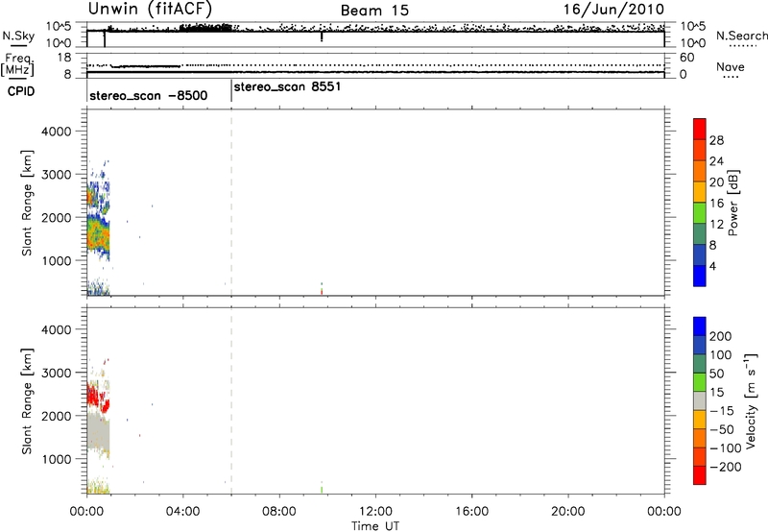Screen dimensions: 768x532
Task: Click the '4000' label on power panel axis
Action: [x=57, y=132]
